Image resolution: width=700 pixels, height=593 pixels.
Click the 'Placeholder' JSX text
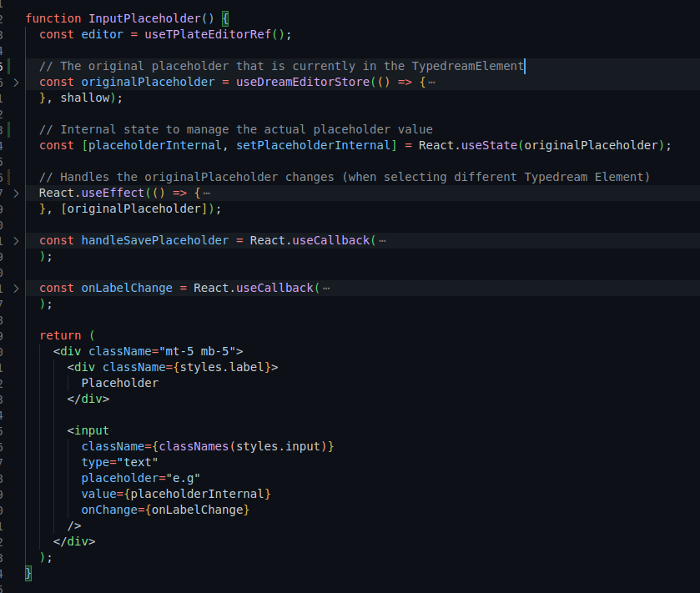pyautogui.click(x=119, y=383)
